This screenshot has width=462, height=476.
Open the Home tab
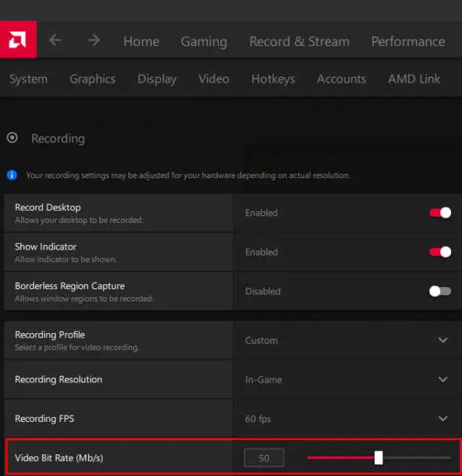pos(141,42)
